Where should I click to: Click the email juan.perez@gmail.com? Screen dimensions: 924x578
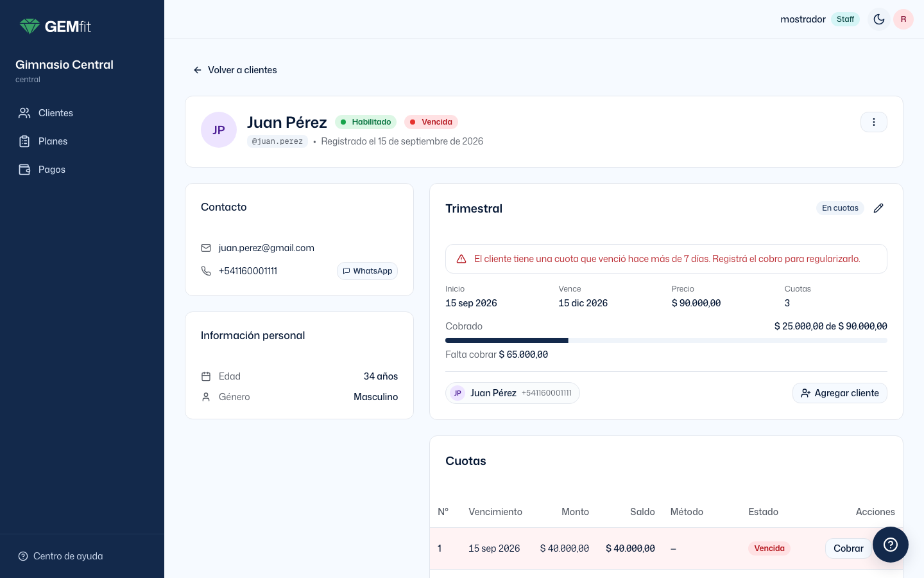tap(266, 248)
